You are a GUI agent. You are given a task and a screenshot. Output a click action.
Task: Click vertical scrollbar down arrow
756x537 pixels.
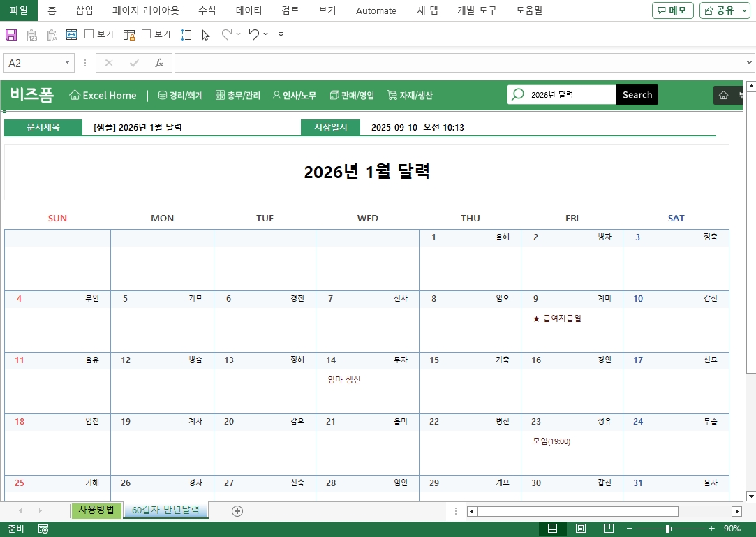pyautogui.click(x=750, y=496)
